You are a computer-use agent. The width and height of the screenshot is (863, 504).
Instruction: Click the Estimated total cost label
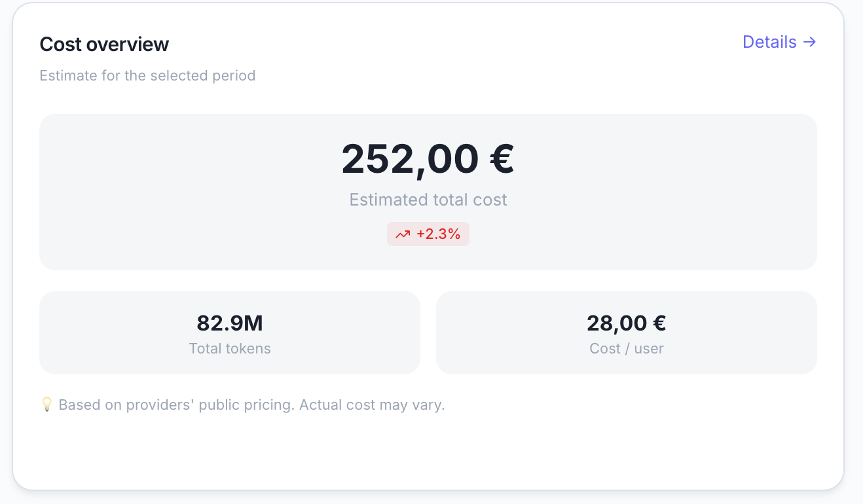click(428, 200)
